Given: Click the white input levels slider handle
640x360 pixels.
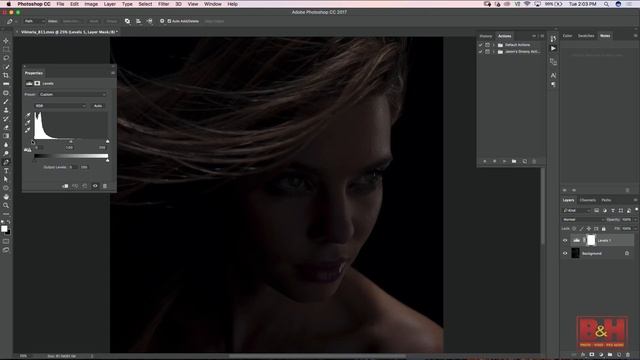Looking at the screenshot, I should 107,141.
